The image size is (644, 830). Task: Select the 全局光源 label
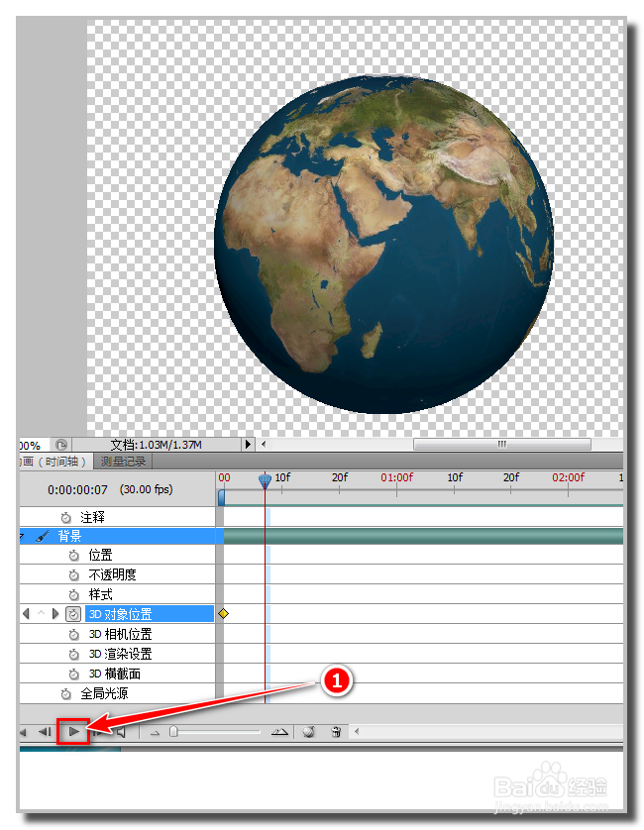click(104, 693)
